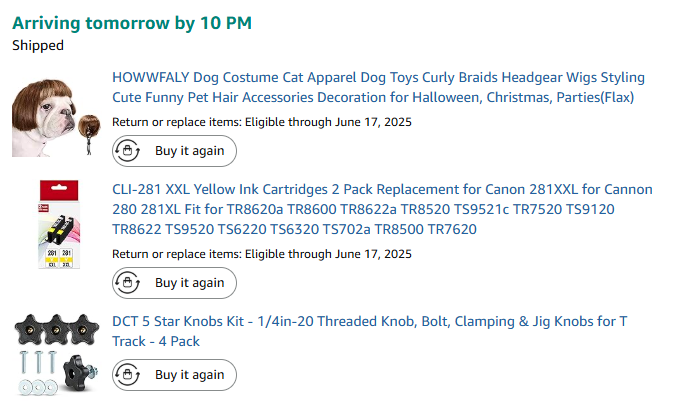Click the black star knobs thumbnail
Screen dimensions: 680x407
pos(56,354)
